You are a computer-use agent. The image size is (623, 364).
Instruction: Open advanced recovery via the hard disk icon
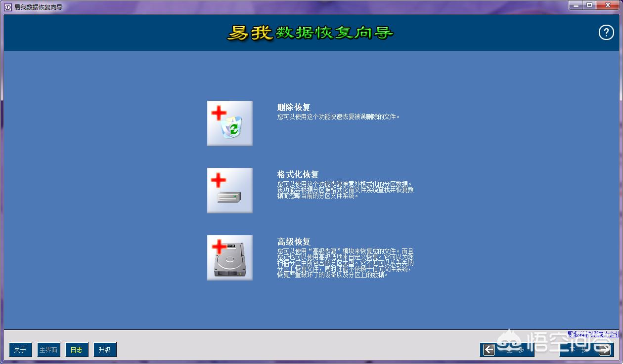click(x=230, y=258)
